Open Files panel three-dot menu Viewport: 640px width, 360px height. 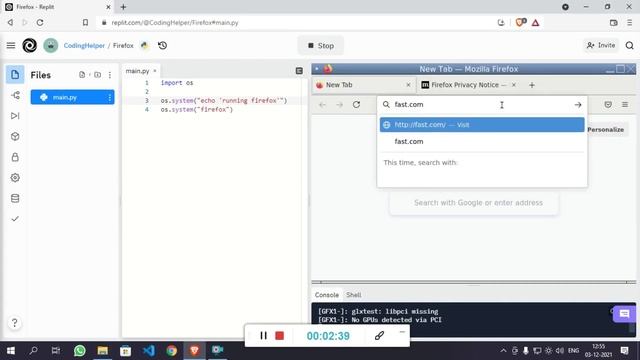tap(110, 75)
